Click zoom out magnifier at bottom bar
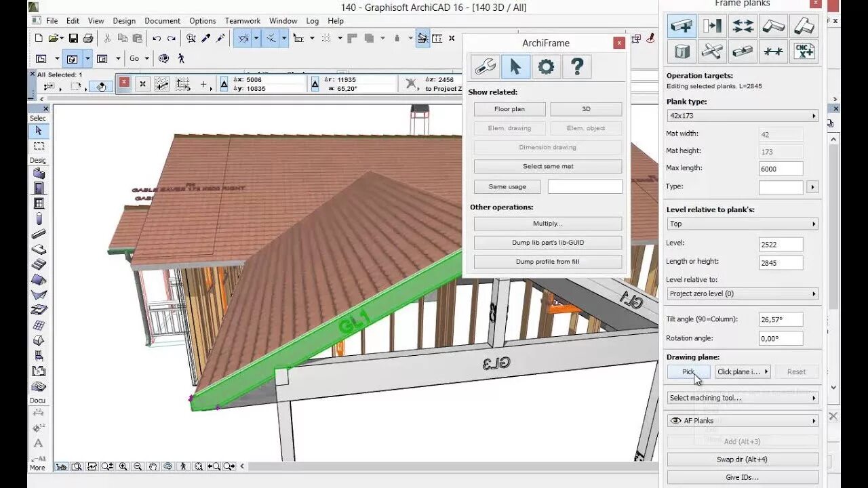Viewport: 868px width, 488px height. [x=138, y=466]
